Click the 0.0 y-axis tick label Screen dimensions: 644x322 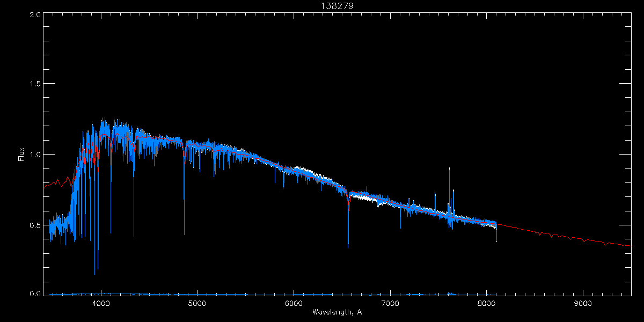tap(35, 294)
